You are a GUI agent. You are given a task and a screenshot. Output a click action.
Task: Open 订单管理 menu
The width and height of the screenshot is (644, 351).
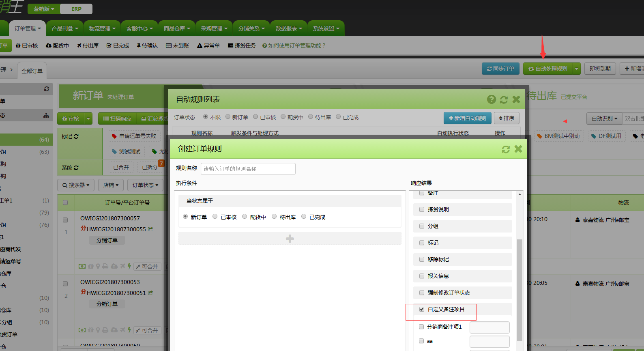(x=28, y=28)
